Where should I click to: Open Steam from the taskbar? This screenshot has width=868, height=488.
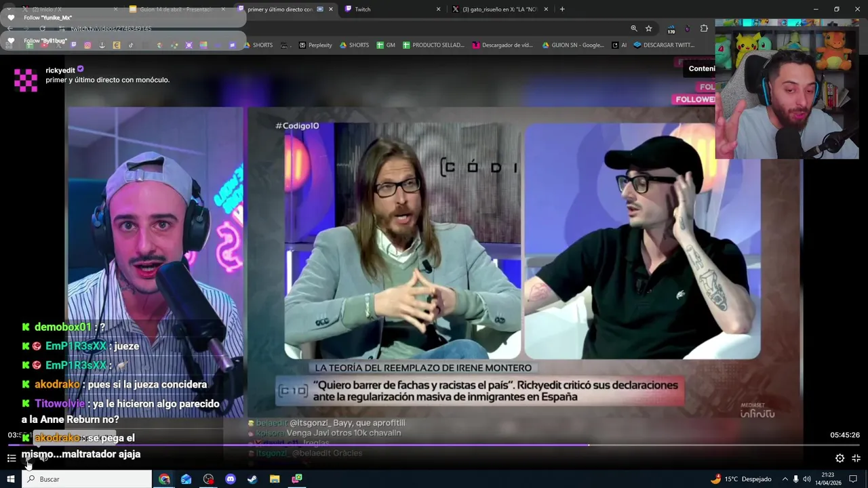point(252,479)
